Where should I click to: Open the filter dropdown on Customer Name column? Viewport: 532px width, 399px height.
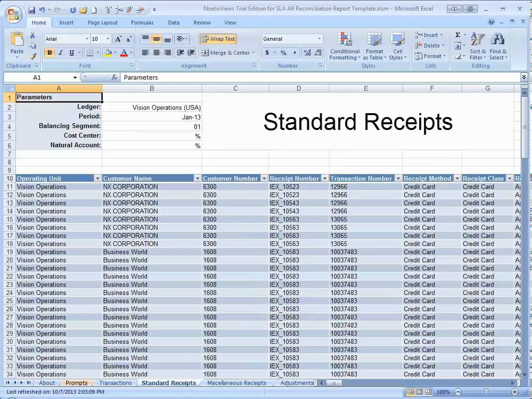(x=197, y=178)
